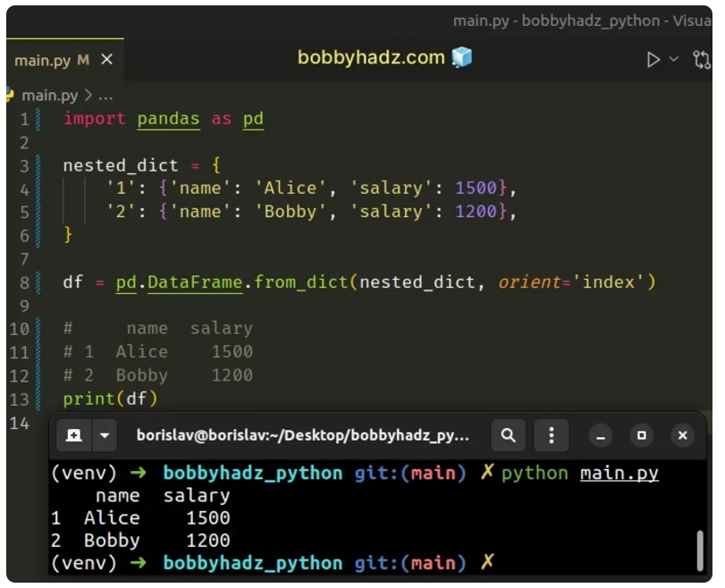This screenshot has width=725, height=588.
Task: Click the pandas module name on line 1
Action: (168, 119)
